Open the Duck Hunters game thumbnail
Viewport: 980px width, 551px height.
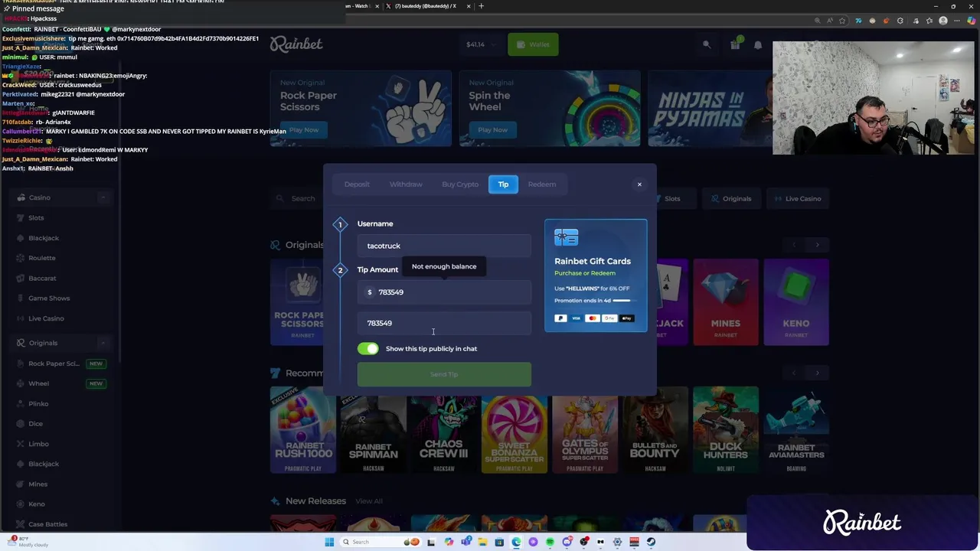[726, 430]
